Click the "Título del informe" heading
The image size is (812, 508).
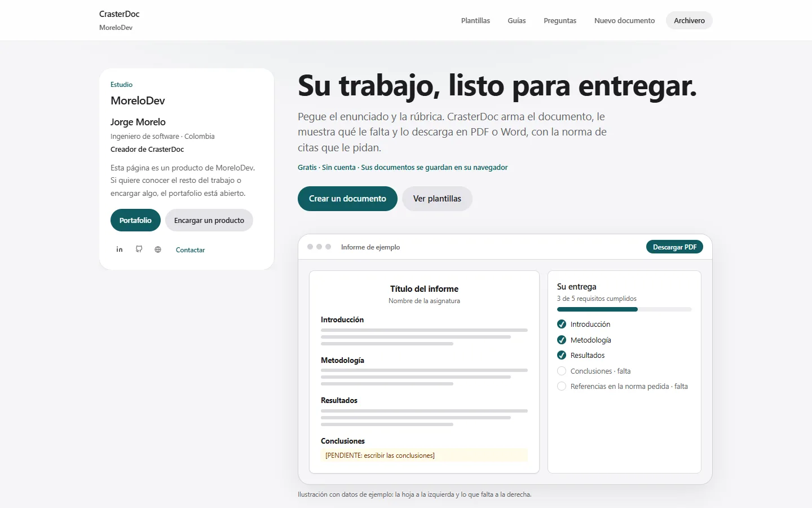424,289
